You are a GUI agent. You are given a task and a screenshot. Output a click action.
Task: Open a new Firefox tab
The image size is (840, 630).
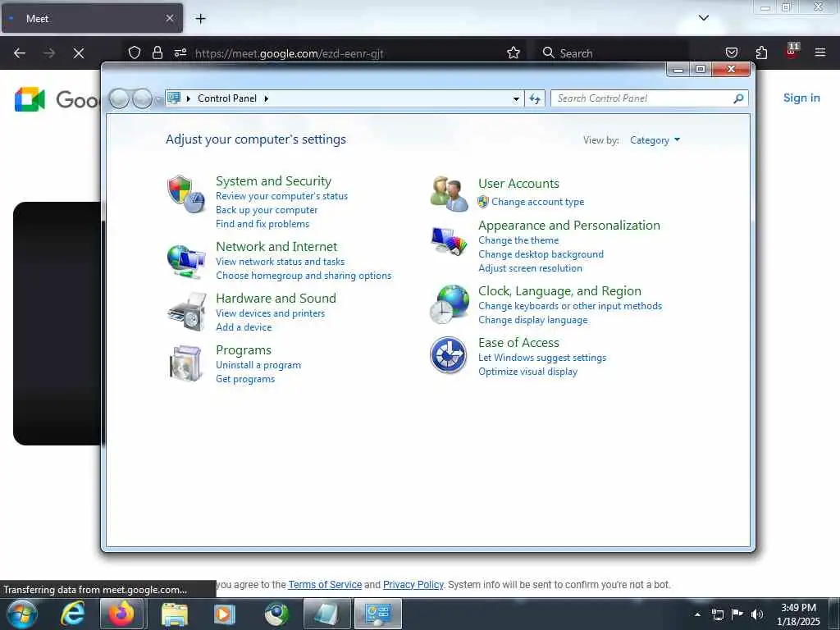(200, 19)
